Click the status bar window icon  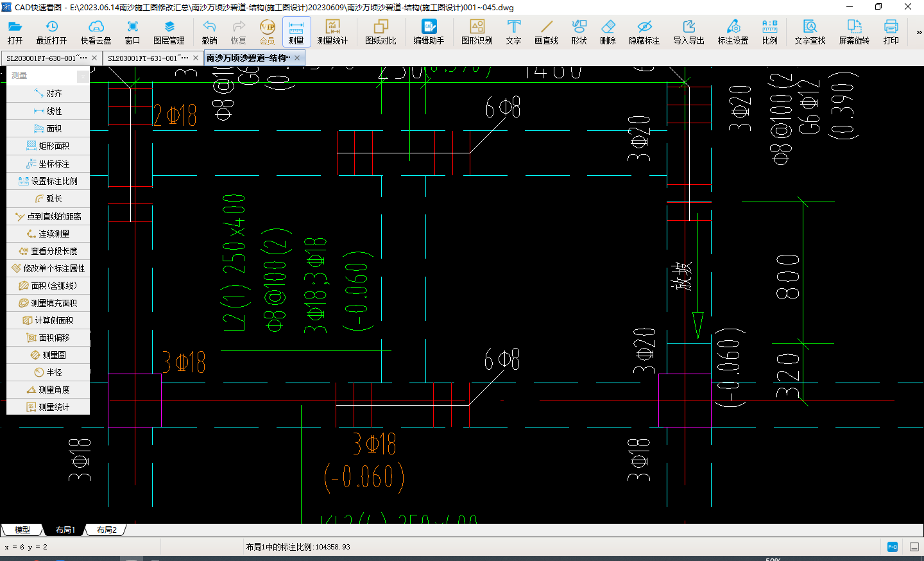point(914,547)
